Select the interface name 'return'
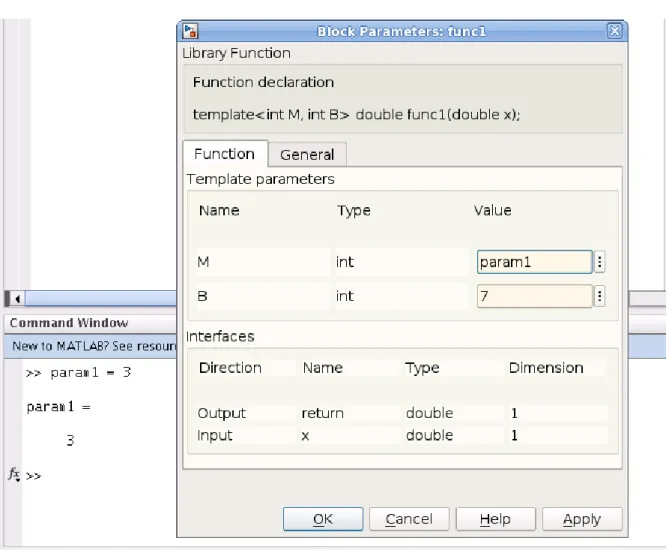Viewport: 669px width, 553px height. coord(350,413)
